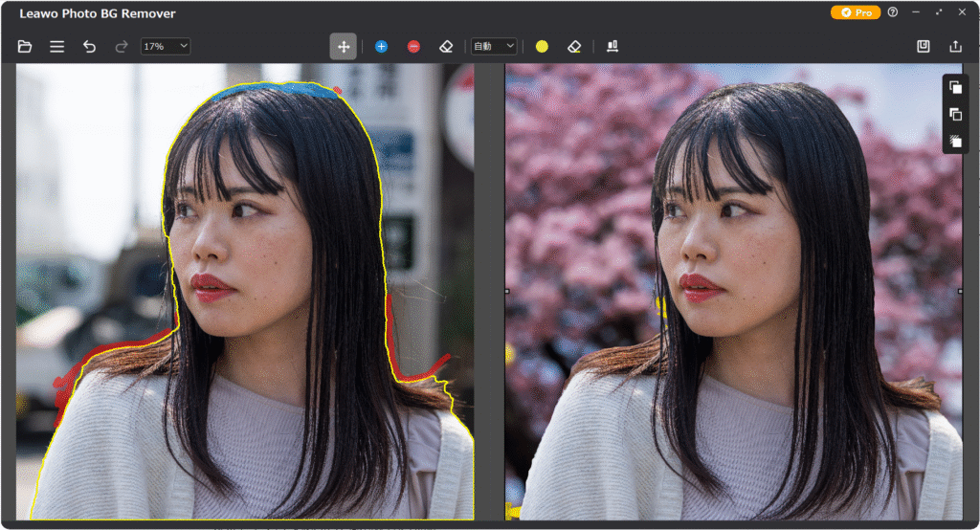
Task: Save the result using the save icon
Action: click(x=923, y=46)
